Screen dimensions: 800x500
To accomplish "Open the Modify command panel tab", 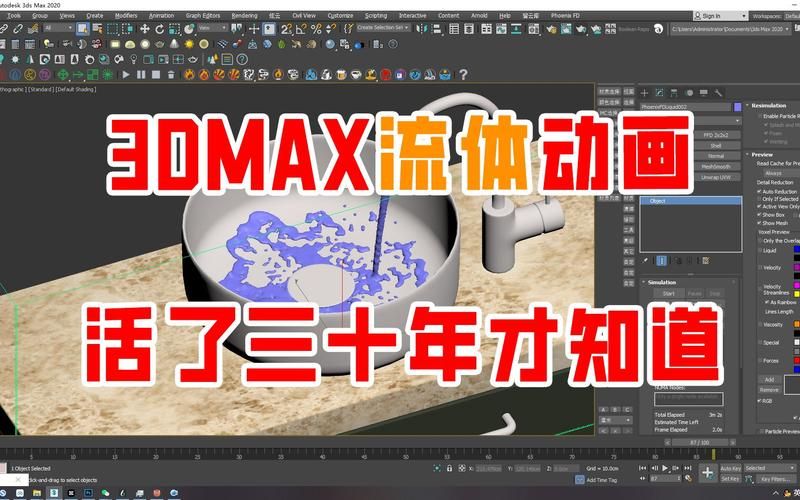I will point(659,93).
